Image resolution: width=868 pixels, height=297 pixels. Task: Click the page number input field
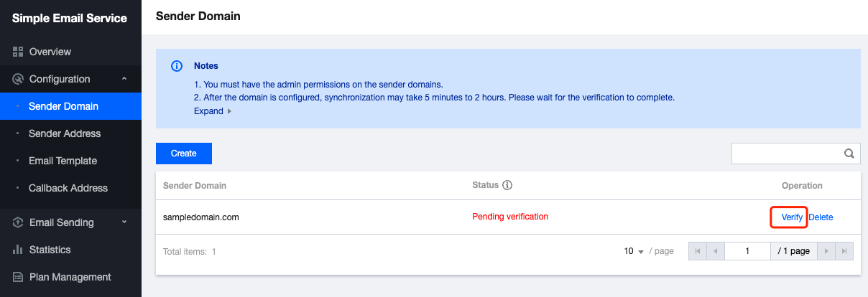(747, 251)
